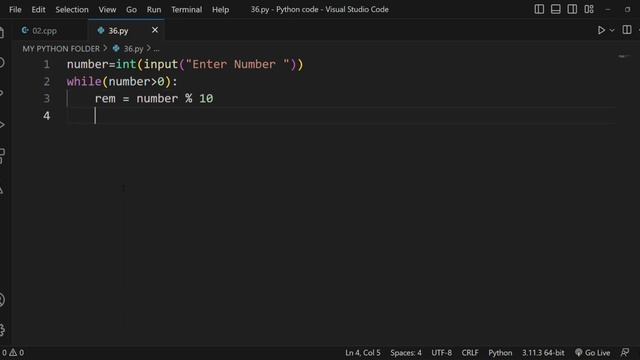Change encoding via UTF-8
640x360 pixels.
pos(441,353)
